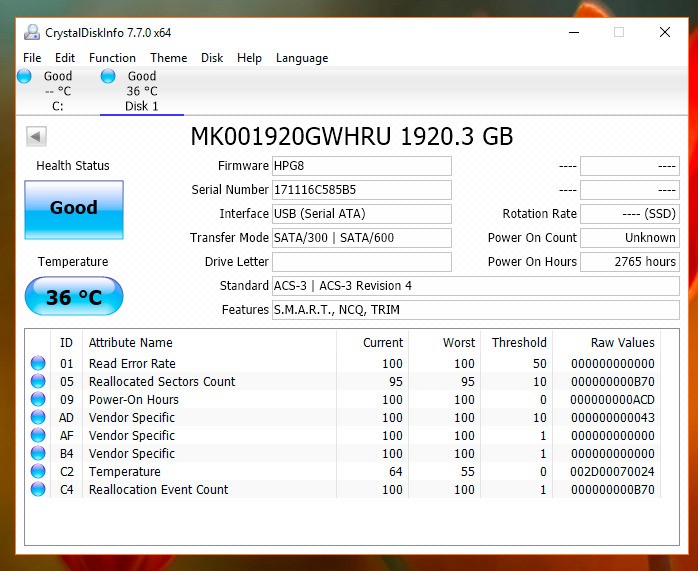Click the status orb for Read Error Rate
Screen dimensions: 698x571
[x=38, y=364]
